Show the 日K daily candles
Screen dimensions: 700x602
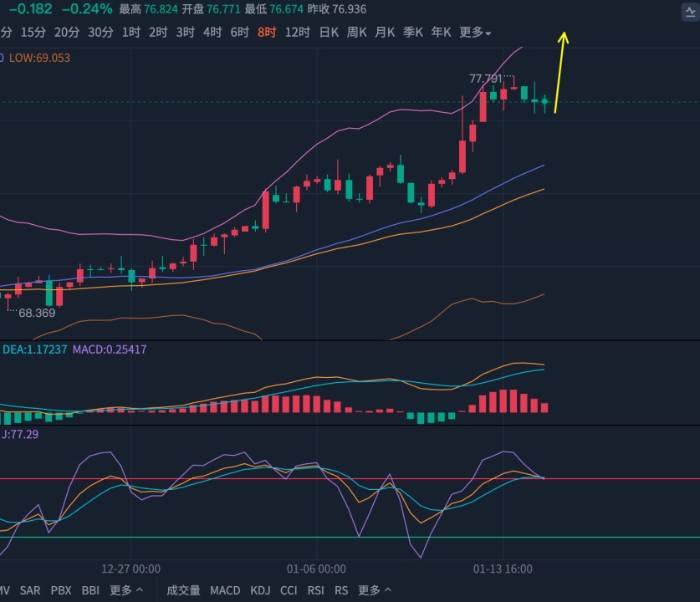(x=329, y=32)
